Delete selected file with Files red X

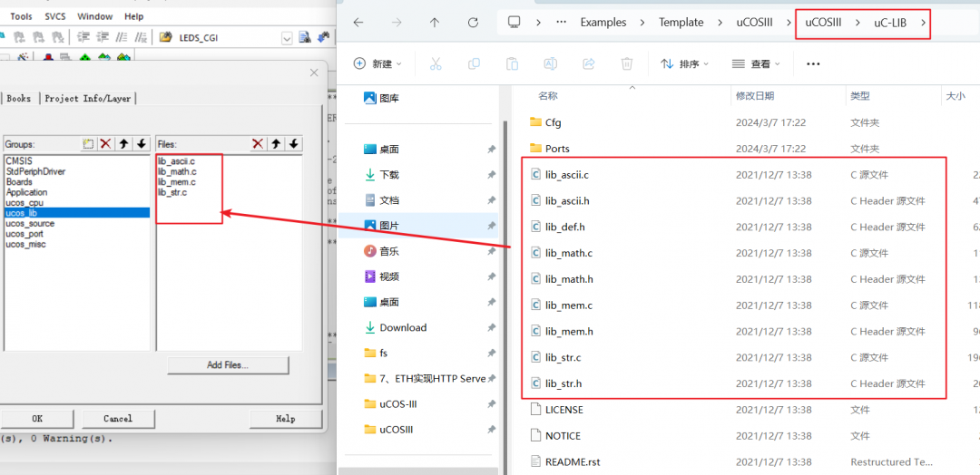258,143
